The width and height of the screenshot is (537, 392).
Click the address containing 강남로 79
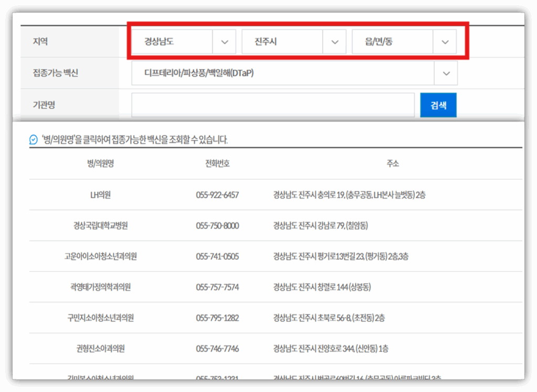tap(320, 226)
